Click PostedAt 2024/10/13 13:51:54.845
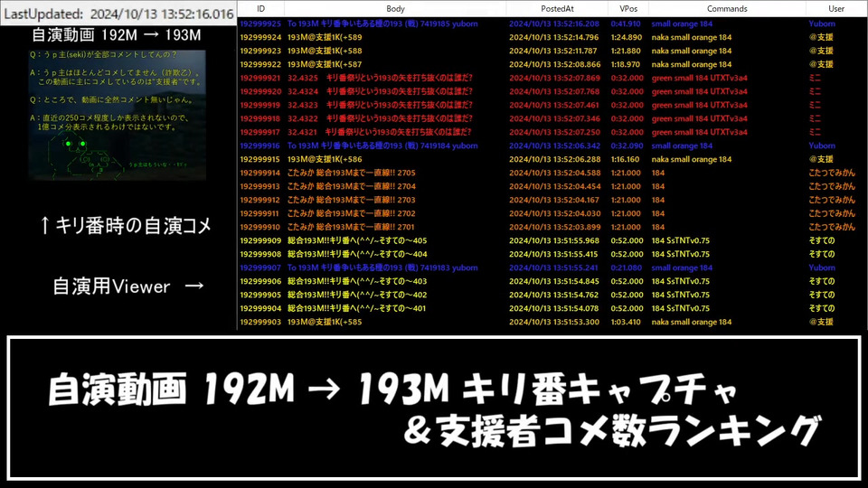Image resolution: width=868 pixels, height=488 pixels. point(554,281)
